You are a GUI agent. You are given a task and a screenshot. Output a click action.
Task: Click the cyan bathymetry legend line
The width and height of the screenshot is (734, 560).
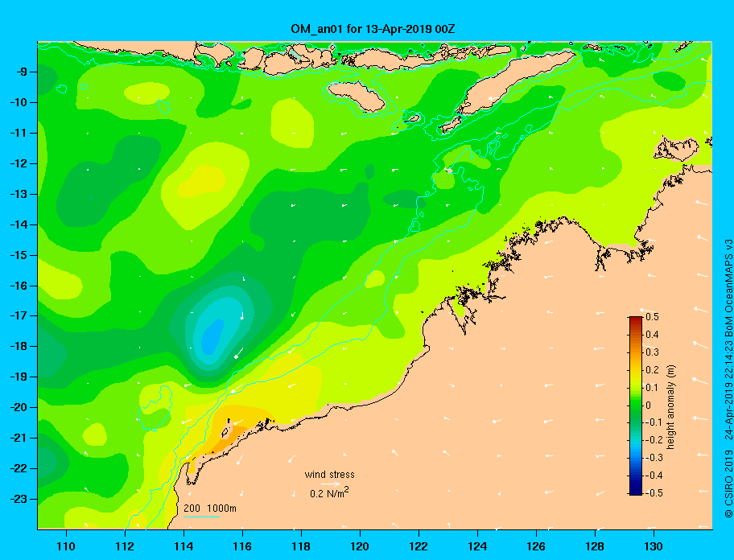201,517
